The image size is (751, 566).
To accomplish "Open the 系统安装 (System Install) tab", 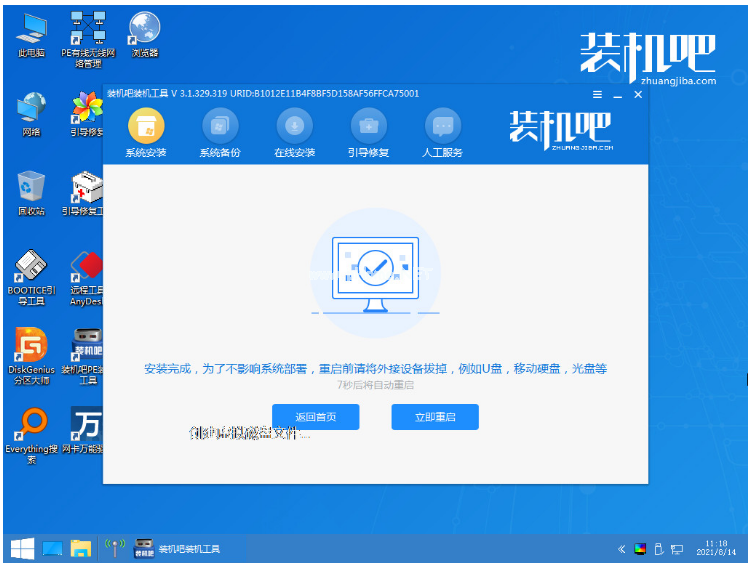I will point(146,128).
